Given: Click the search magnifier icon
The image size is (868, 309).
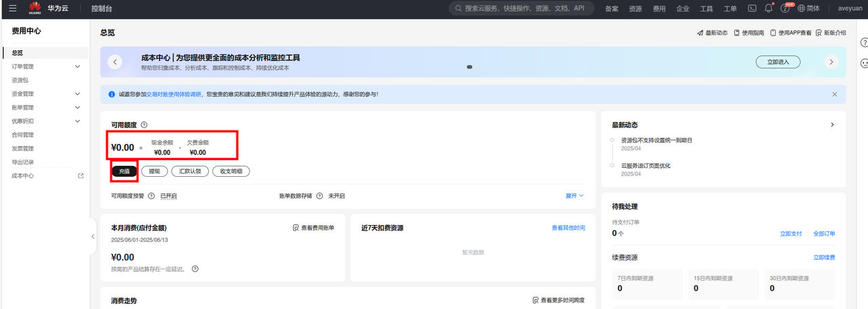Looking at the screenshot, I should point(458,9).
